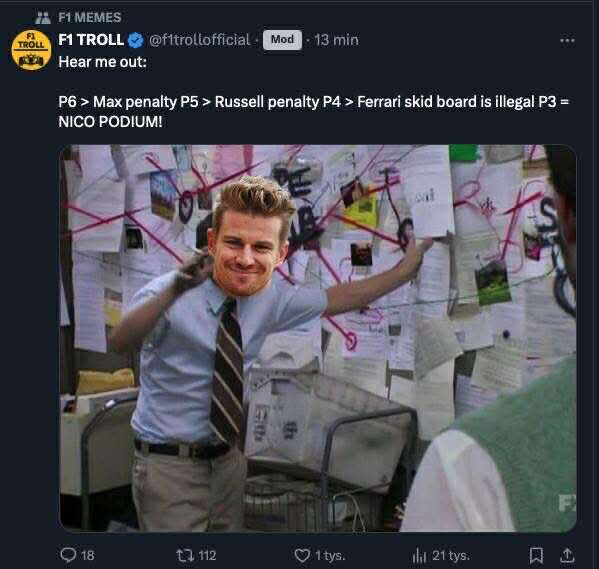Viewport: 599px width, 569px height.
Task: Open the view analytics bar chart icon
Action: pos(419,555)
